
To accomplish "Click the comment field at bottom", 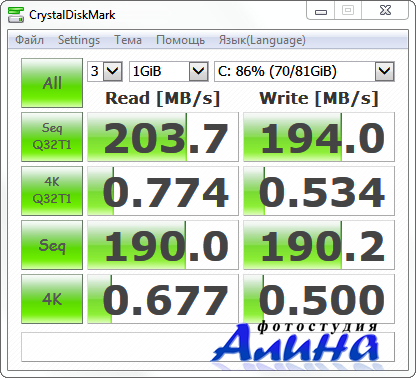I will [x=208, y=347].
